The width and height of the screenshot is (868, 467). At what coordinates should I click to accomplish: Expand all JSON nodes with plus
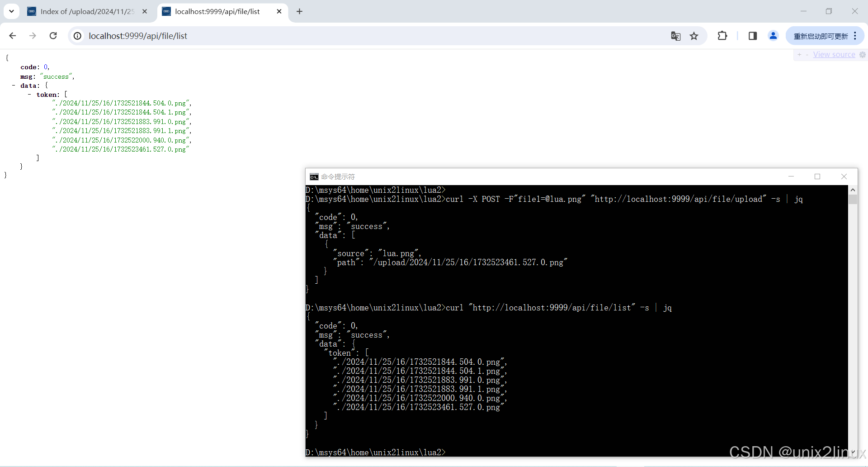pos(799,55)
